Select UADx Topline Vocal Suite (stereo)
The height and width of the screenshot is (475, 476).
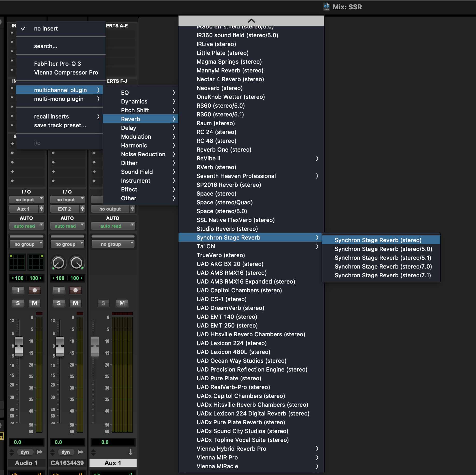pos(251,440)
